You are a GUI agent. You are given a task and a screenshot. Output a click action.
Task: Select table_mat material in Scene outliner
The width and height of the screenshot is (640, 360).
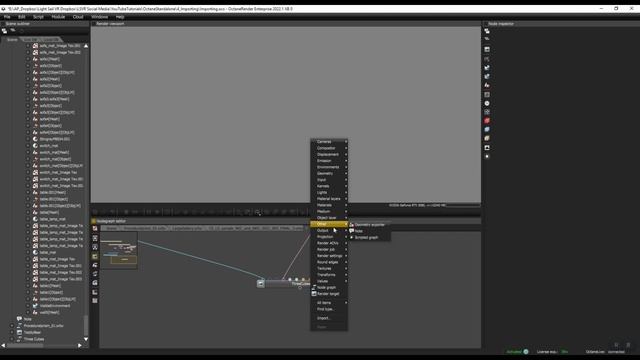(48, 253)
